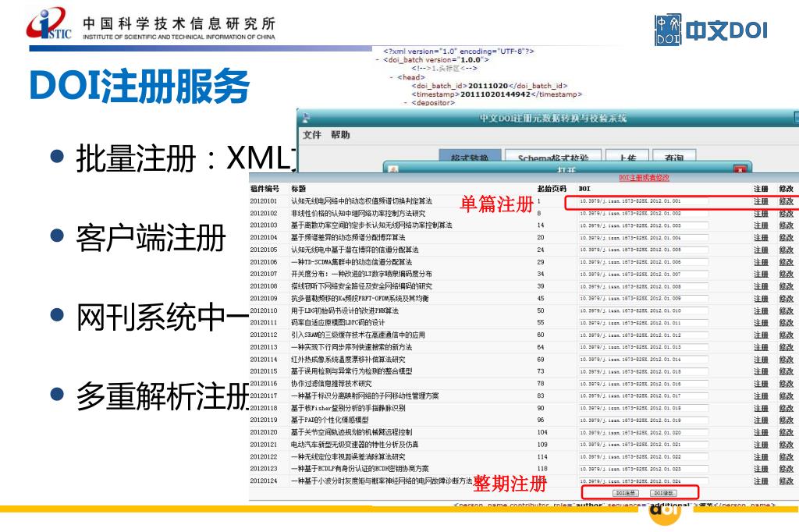Click 注册 link for DOI ending 01.024
This screenshot has height=532, width=799.
pos(761,481)
